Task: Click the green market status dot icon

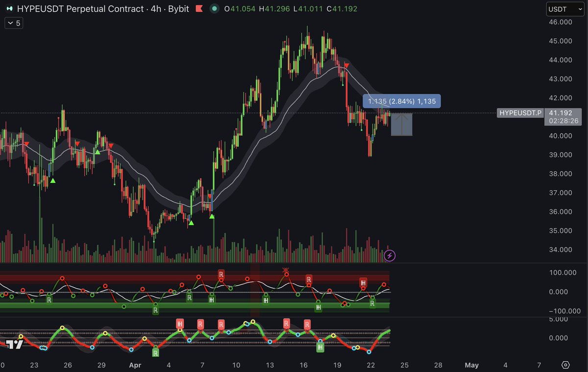Action: tap(214, 9)
